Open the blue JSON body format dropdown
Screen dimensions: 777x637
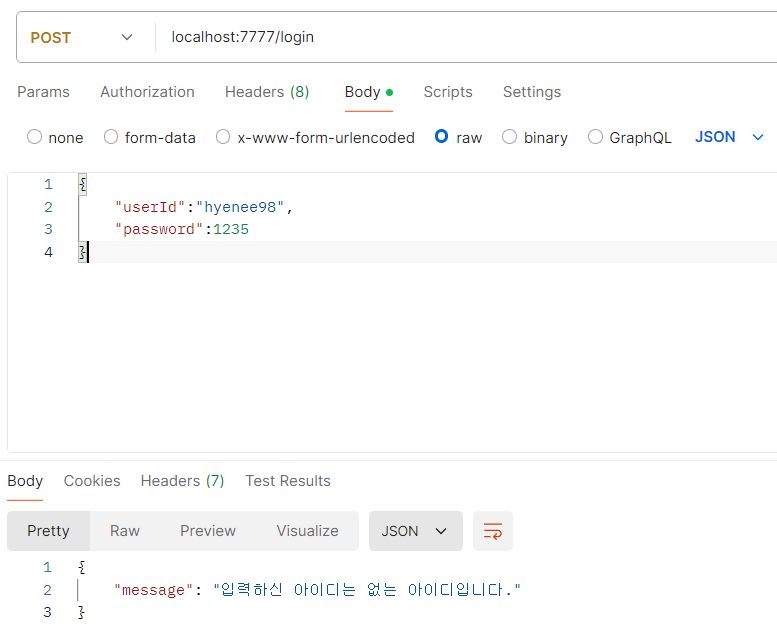click(729, 137)
